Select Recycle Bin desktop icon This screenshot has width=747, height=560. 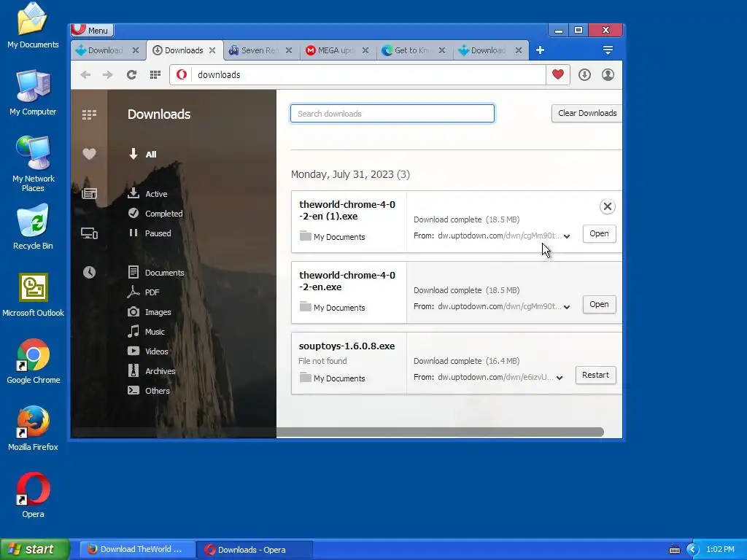click(x=33, y=227)
